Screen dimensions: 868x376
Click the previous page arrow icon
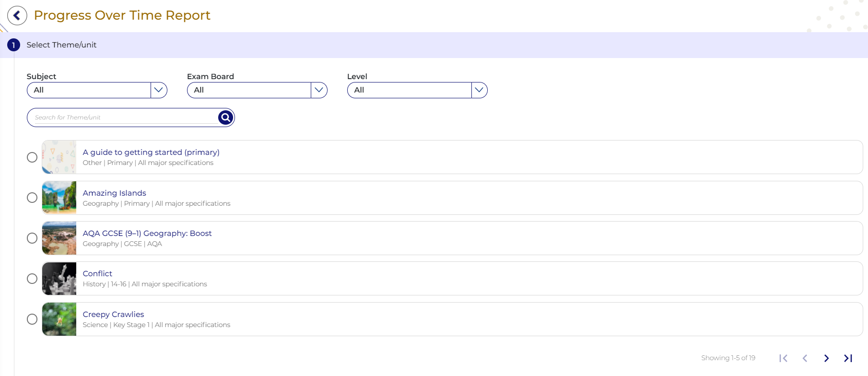tap(805, 358)
